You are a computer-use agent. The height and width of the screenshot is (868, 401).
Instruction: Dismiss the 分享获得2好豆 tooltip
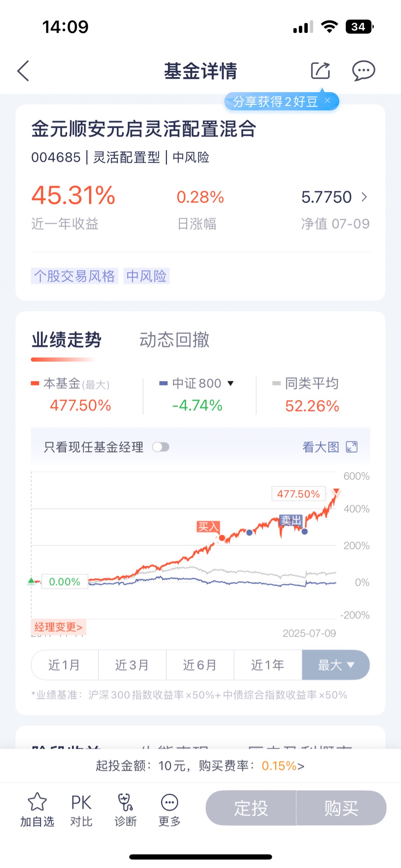pos(328,100)
